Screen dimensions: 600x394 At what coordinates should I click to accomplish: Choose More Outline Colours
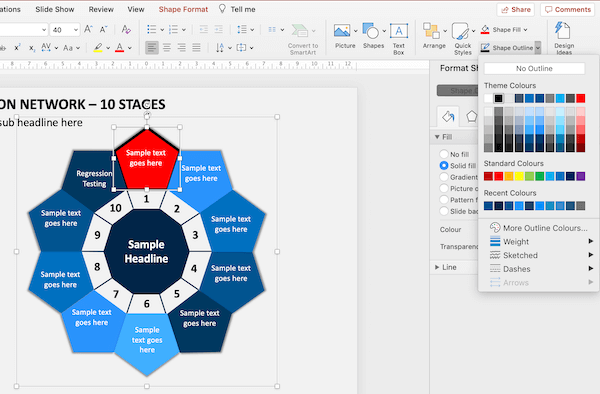(x=538, y=228)
